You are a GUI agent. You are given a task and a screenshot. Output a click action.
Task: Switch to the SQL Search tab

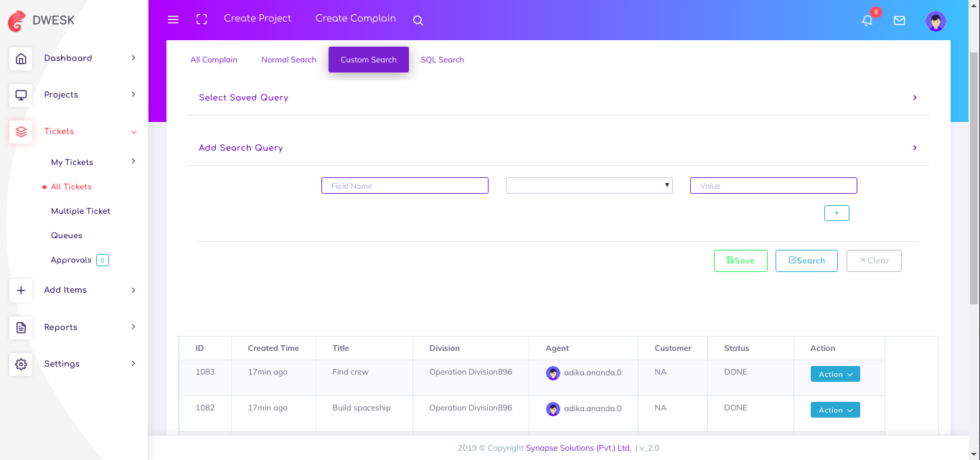[442, 60]
